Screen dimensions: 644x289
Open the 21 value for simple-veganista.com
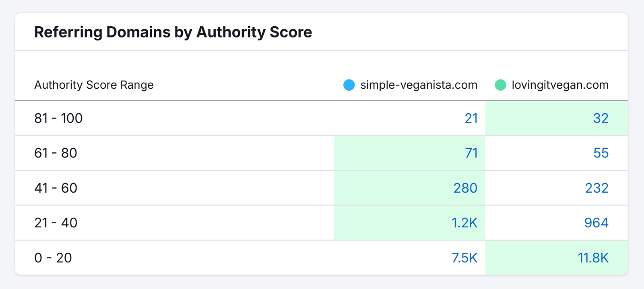click(x=471, y=118)
